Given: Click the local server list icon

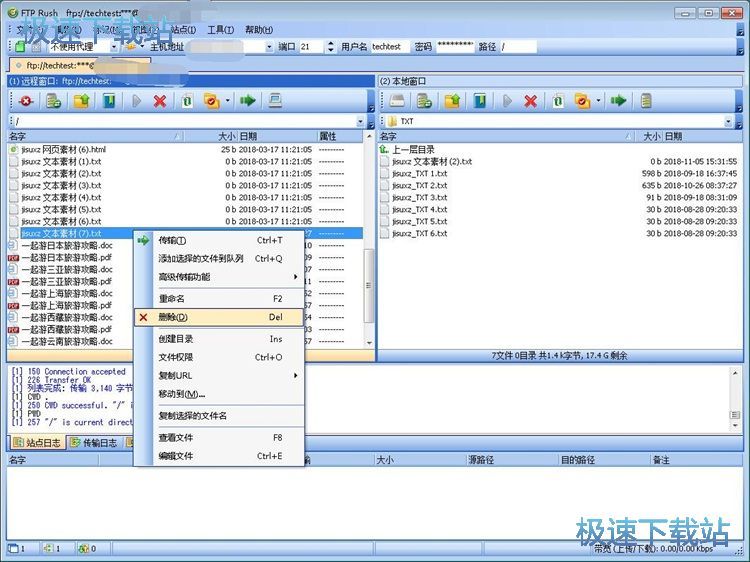Looking at the screenshot, I should [x=424, y=101].
